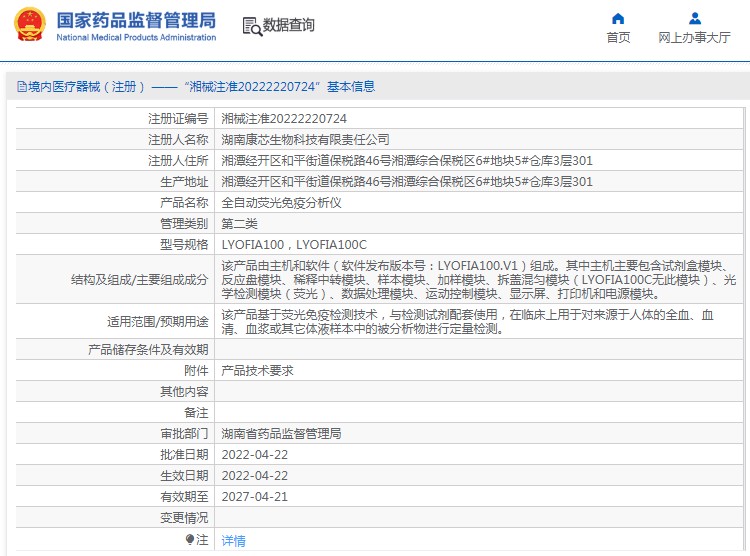Viewport: 750px width, 556px height.
Task: Click the 管理类别 label
Action: click(x=184, y=224)
